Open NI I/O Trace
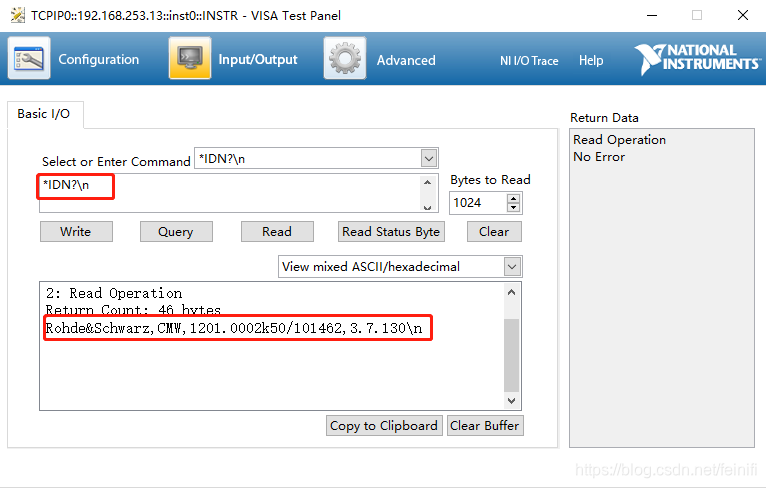Image resolution: width=766 pixels, height=488 pixels. click(529, 61)
